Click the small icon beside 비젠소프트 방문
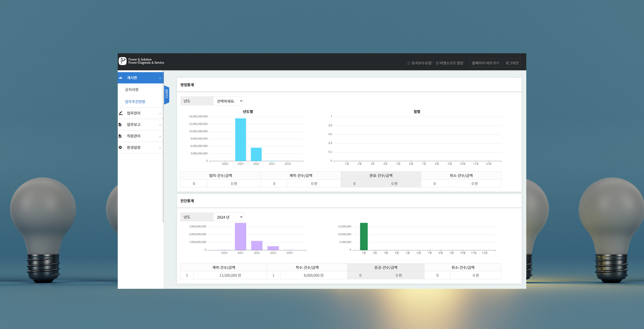 (x=437, y=63)
